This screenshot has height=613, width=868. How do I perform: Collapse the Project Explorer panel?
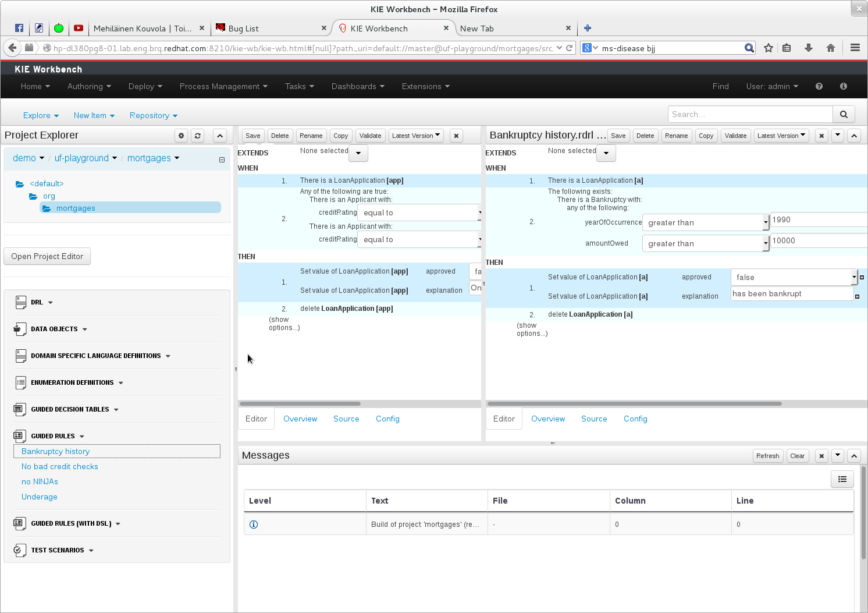click(x=220, y=136)
